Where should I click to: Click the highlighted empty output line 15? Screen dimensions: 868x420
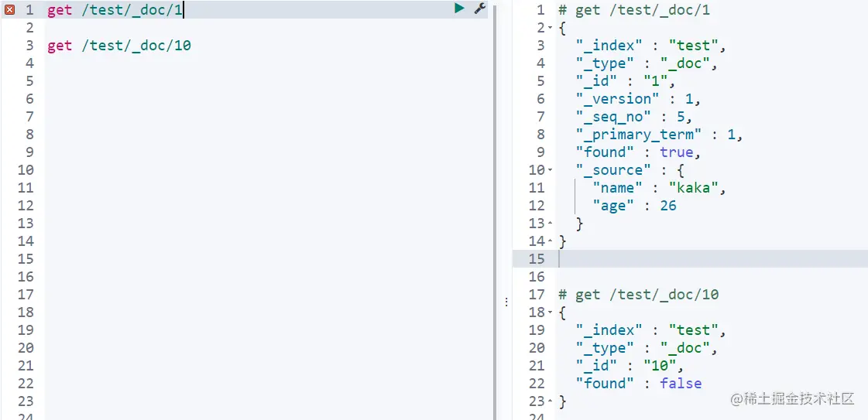[x=690, y=258]
